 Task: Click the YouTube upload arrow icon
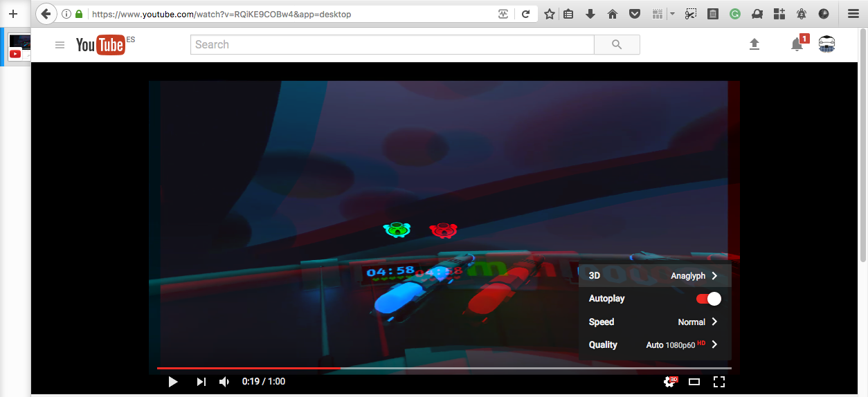(754, 44)
